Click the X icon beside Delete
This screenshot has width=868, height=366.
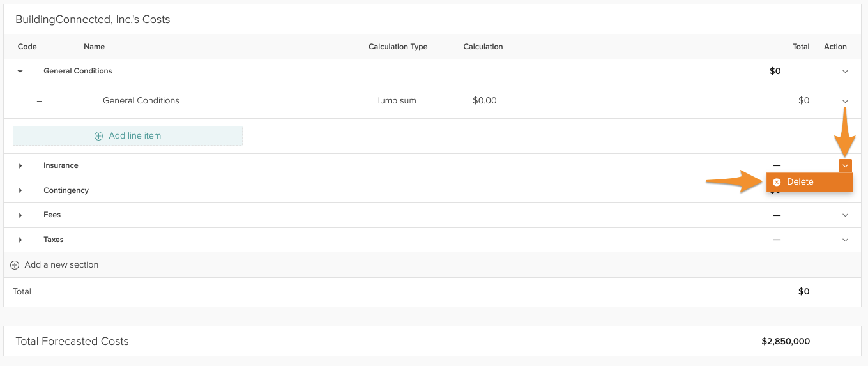tap(777, 182)
